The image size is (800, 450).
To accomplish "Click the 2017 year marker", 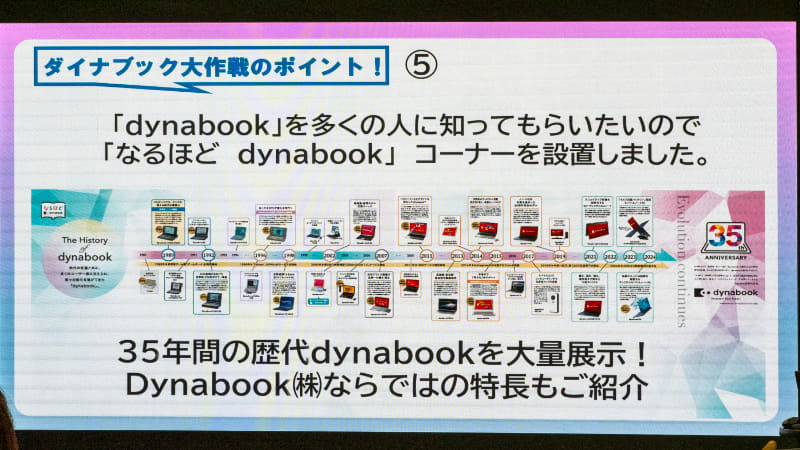I will [x=528, y=255].
